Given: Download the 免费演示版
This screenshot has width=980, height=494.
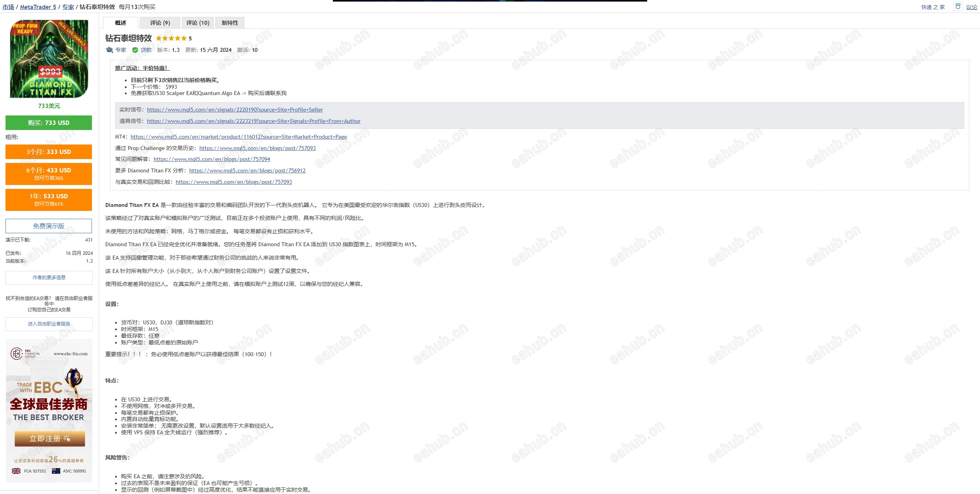Looking at the screenshot, I should (49, 226).
